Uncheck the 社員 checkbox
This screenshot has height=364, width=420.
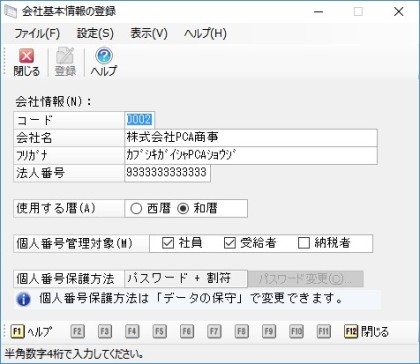coord(168,243)
